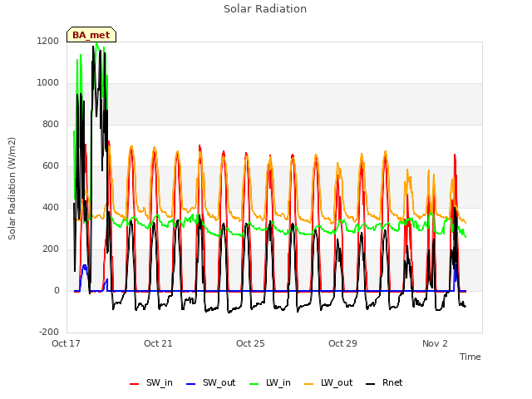Image resolution: width=532 pixels, height=399 pixels.
Task: Toggle the LW_out legend entry
Action: (328, 382)
